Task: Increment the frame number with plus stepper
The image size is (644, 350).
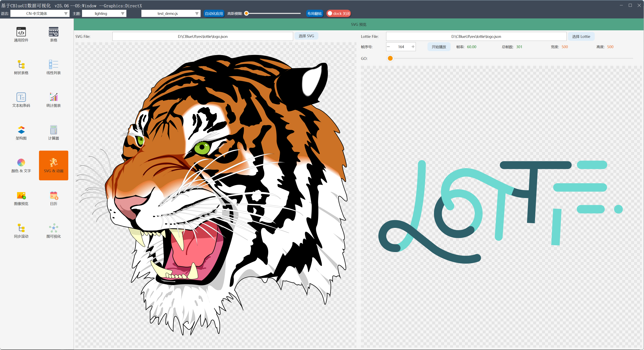Action: coord(413,47)
